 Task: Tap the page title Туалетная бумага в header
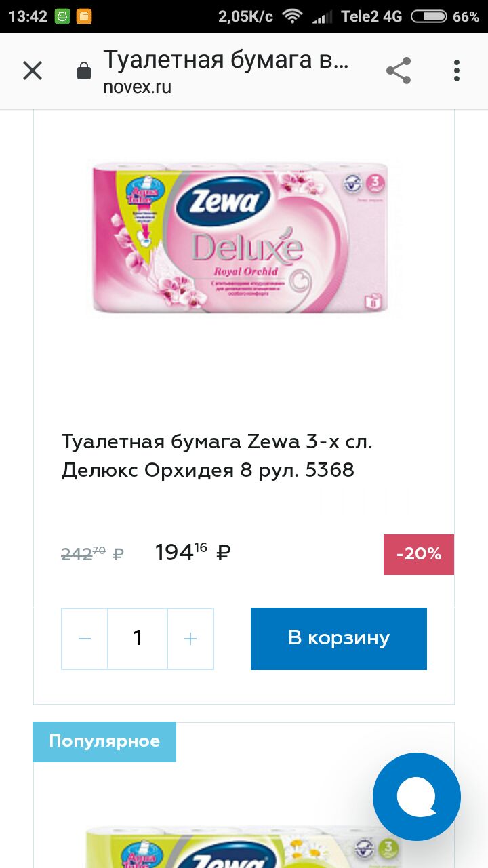[x=226, y=60]
